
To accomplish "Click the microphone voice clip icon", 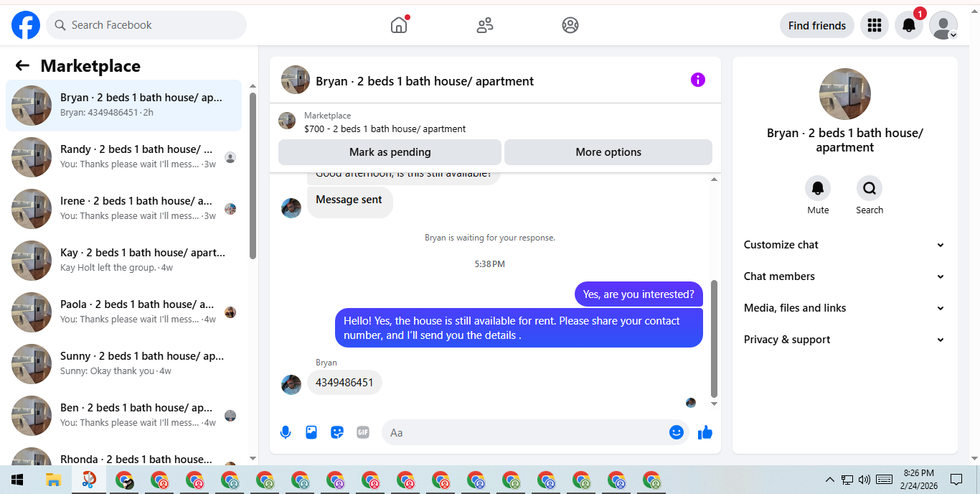I will pyautogui.click(x=286, y=432).
